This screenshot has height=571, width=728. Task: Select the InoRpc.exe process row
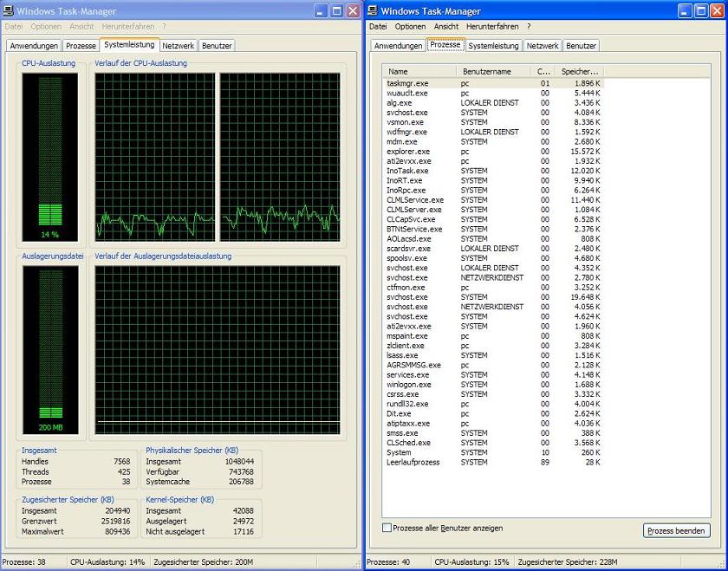493,191
